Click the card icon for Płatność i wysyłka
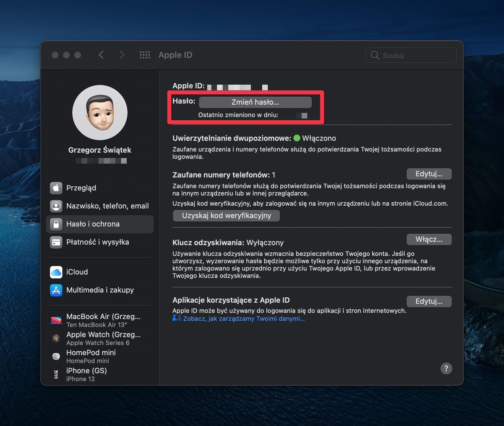 tap(56, 242)
